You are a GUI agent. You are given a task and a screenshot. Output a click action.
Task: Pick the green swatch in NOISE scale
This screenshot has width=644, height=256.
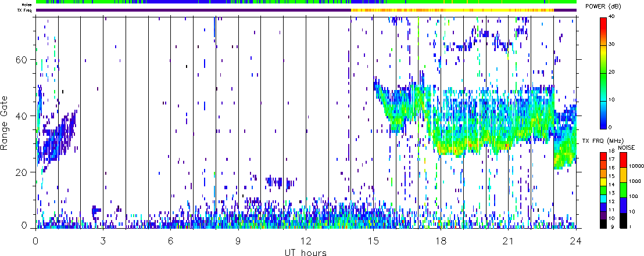pyautogui.click(x=622, y=190)
